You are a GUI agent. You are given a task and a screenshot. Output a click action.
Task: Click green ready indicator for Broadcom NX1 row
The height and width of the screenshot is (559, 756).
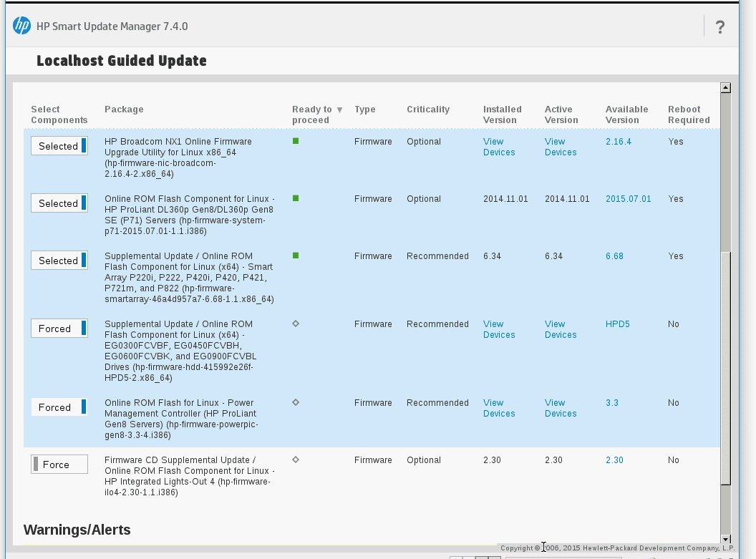[x=296, y=141]
